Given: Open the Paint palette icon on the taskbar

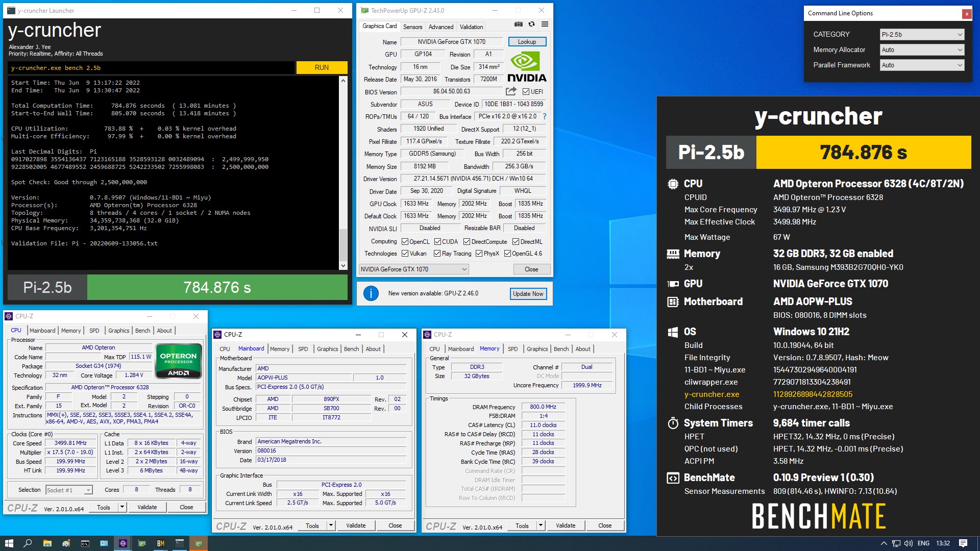Looking at the screenshot, I should click(66, 543).
